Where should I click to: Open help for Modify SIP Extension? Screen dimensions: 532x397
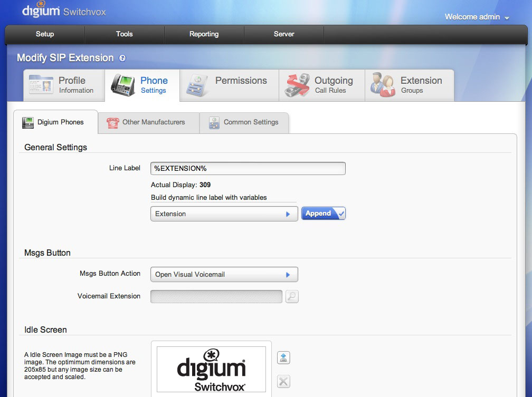click(x=122, y=59)
